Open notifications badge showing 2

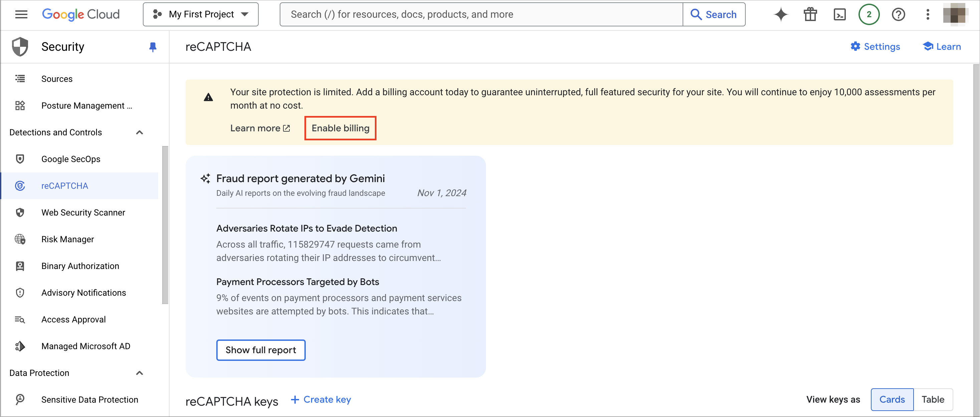coord(869,14)
